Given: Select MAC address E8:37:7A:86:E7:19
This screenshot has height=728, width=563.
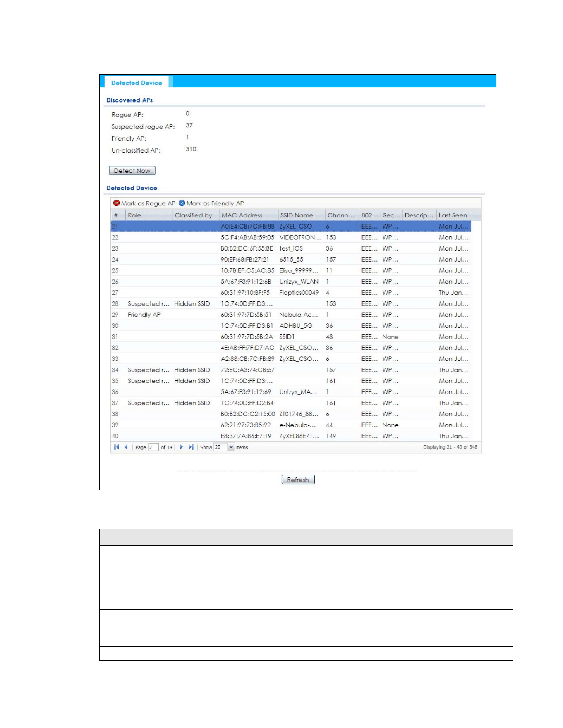Looking at the screenshot, I should tap(246, 436).
